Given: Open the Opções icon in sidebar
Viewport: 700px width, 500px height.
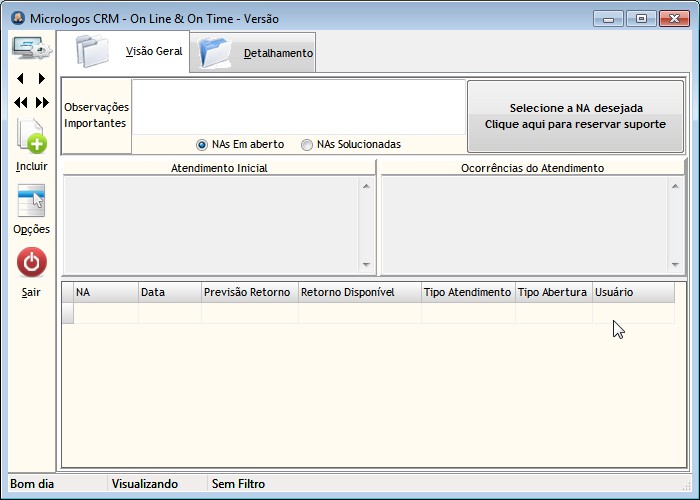Looking at the screenshot, I should [31, 201].
